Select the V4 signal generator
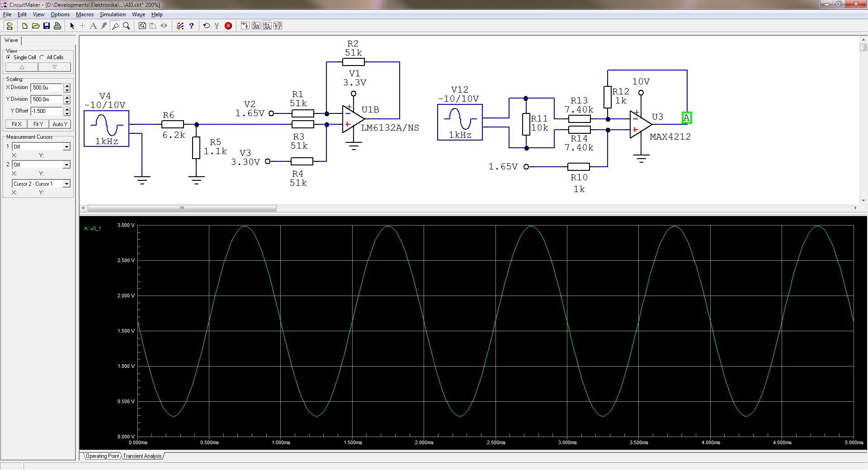The width and height of the screenshot is (868, 470). pos(107,128)
